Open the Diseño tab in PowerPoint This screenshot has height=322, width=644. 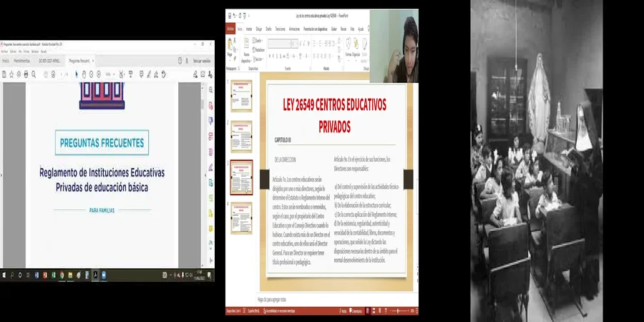[x=268, y=29]
